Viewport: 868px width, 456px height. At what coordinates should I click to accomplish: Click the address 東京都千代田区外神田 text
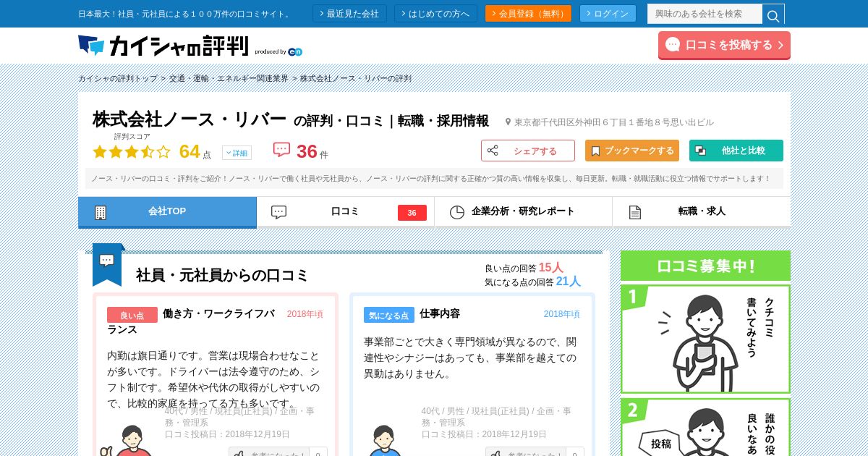point(614,122)
